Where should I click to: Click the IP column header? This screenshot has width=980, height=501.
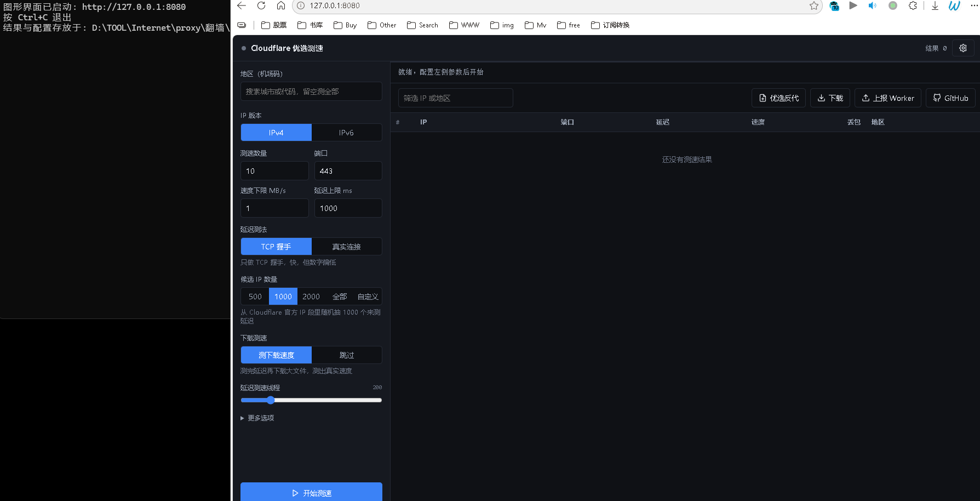click(423, 122)
